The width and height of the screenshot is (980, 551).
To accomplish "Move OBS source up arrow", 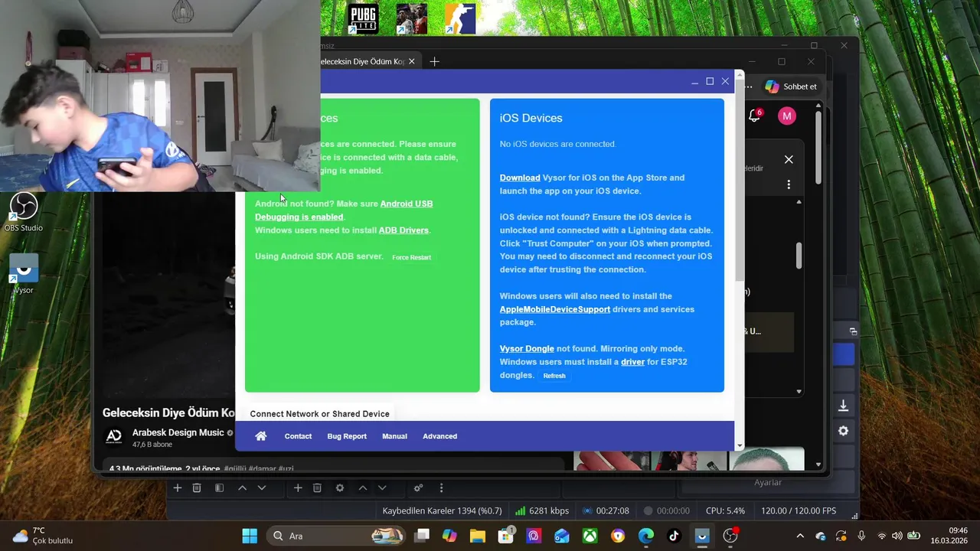I will (x=363, y=488).
